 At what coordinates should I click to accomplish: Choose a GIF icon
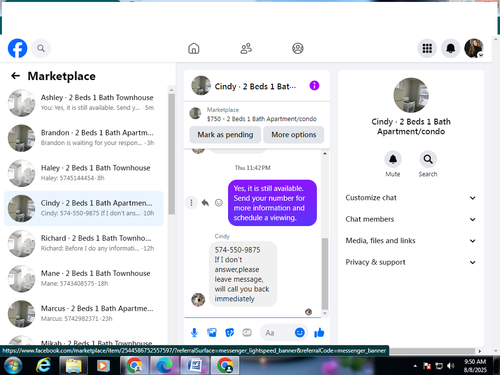[x=247, y=332]
